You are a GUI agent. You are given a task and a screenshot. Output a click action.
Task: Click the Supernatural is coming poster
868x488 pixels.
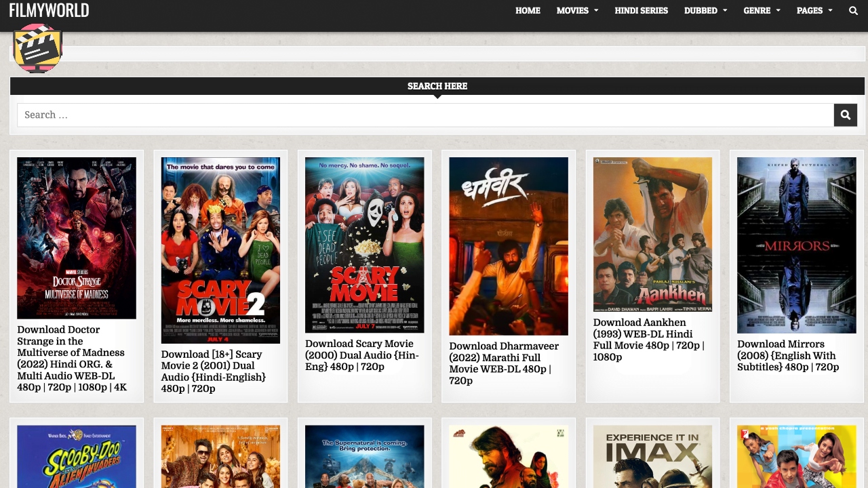(365, 456)
